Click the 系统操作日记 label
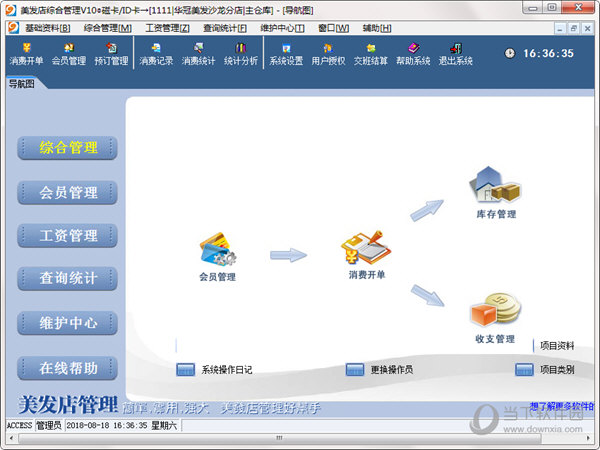Viewport: 600px width, 450px height. pyautogui.click(x=227, y=370)
